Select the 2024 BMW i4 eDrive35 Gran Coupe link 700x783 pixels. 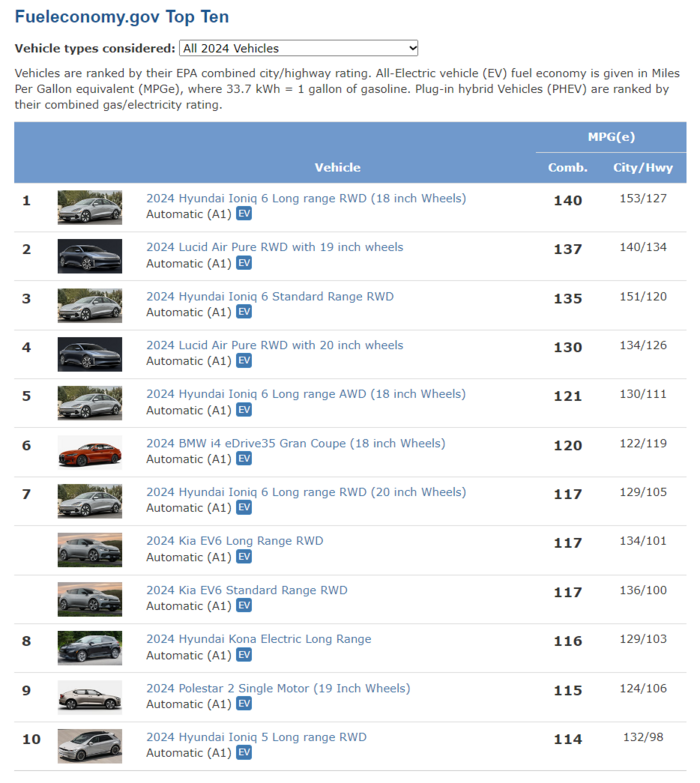pos(295,443)
